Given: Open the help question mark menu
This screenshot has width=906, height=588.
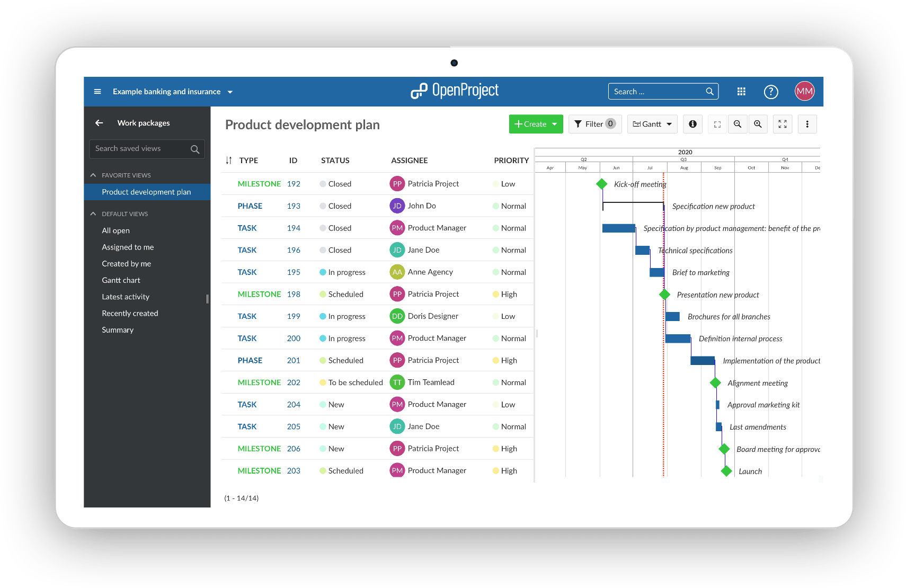Looking at the screenshot, I should click(x=770, y=92).
